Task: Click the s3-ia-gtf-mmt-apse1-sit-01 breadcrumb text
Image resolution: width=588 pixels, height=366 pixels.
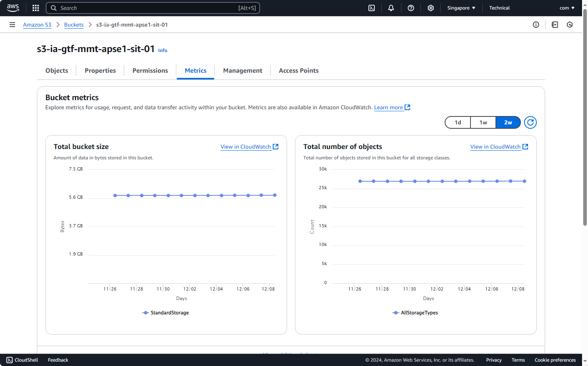Action: [x=132, y=25]
